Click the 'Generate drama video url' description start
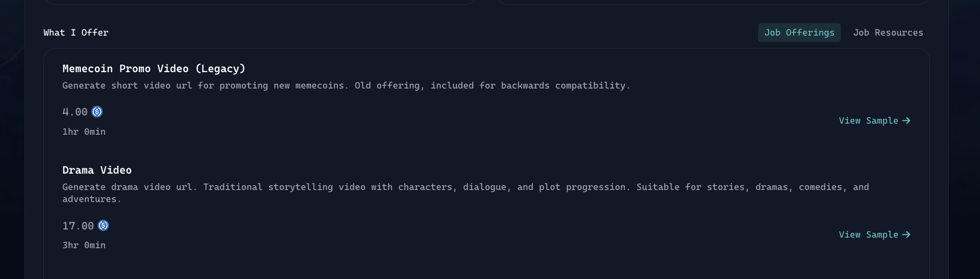This screenshot has height=279, width=980. point(127,187)
